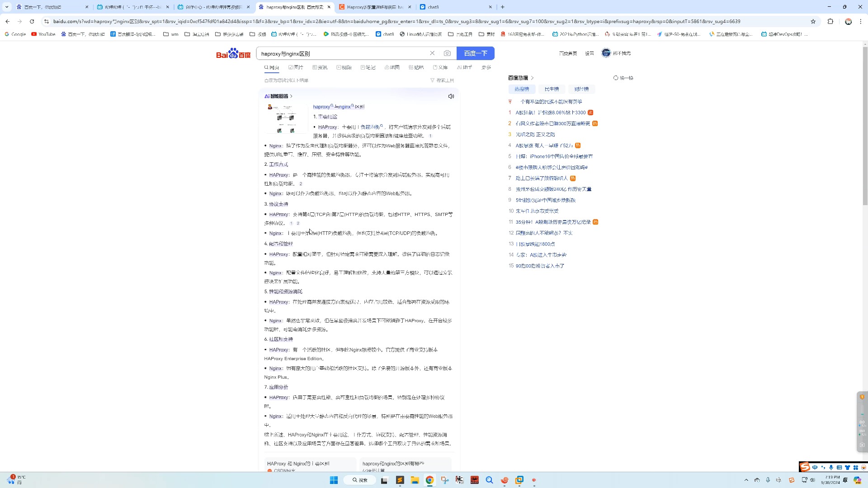Select the 笔记 search tab
Viewport: 868px width, 488px height.
tap(368, 67)
